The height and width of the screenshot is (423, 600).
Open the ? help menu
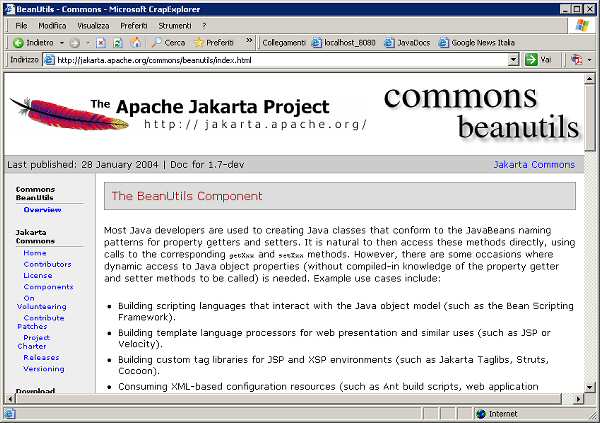(x=204, y=26)
